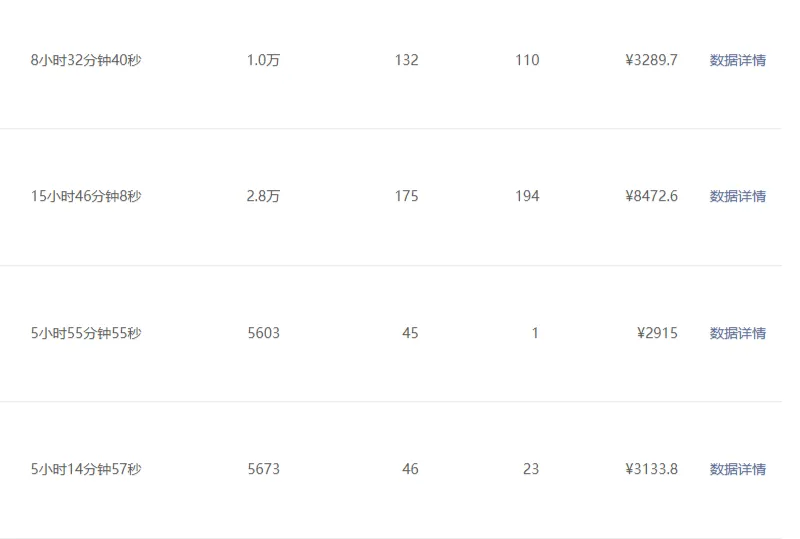Click the value 23 in the last row
800x539 pixels.
point(531,469)
